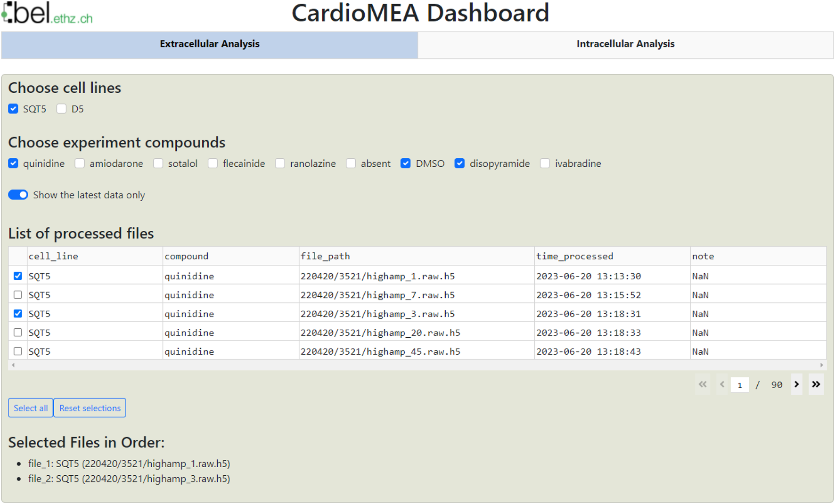The width and height of the screenshot is (835, 504).
Task: Deselect the highamp_3.raw.h5 file row
Action: tap(18, 314)
